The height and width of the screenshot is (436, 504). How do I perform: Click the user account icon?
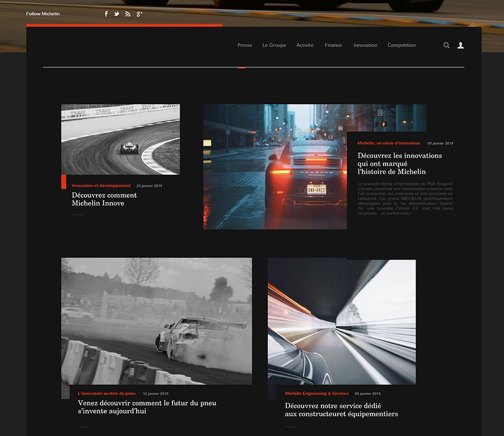coord(460,45)
